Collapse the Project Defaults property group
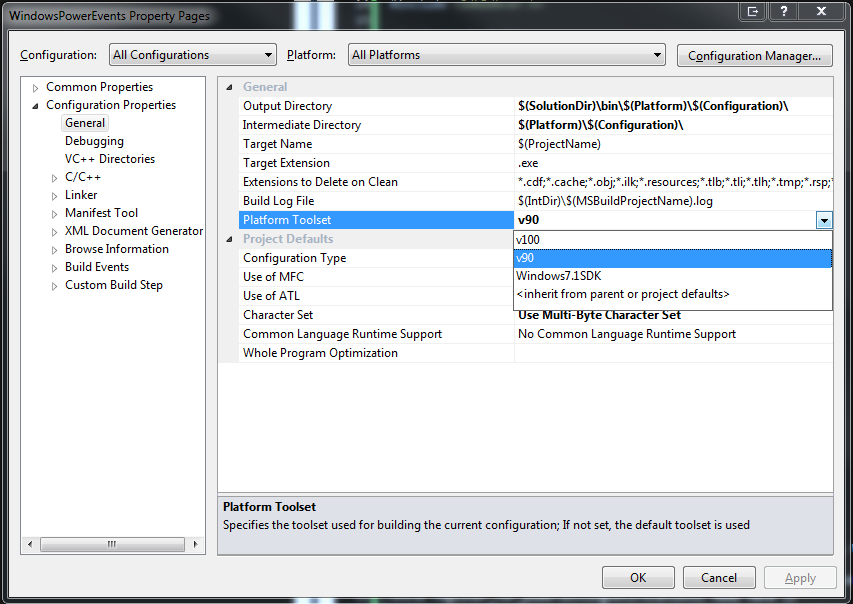The height and width of the screenshot is (604, 853). tap(231, 239)
